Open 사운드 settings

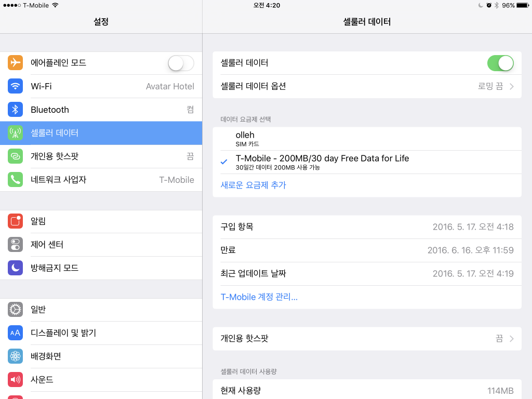101,380
